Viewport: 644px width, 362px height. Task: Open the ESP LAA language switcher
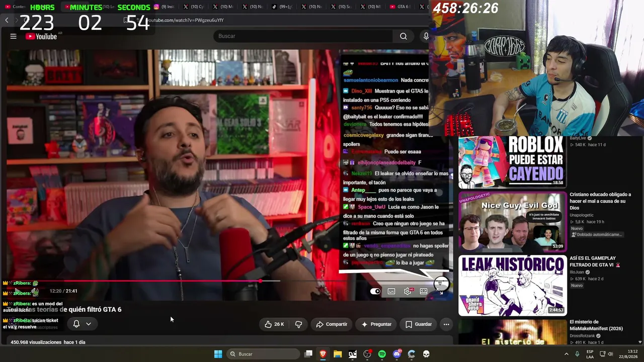click(x=590, y=354)
